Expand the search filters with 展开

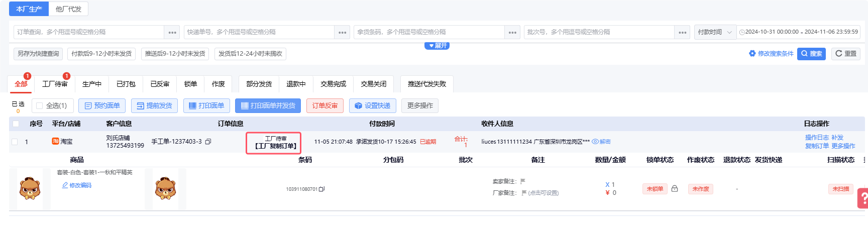437,46
